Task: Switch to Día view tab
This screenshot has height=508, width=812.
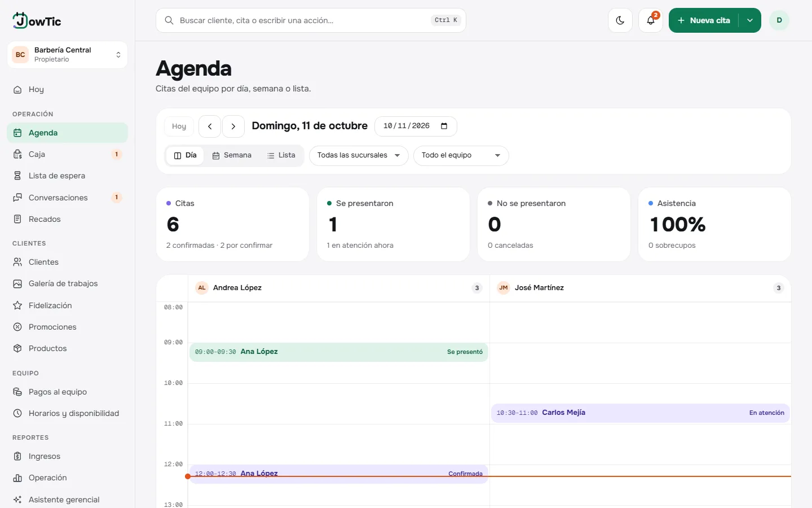Action: click(x=185, y=155)
